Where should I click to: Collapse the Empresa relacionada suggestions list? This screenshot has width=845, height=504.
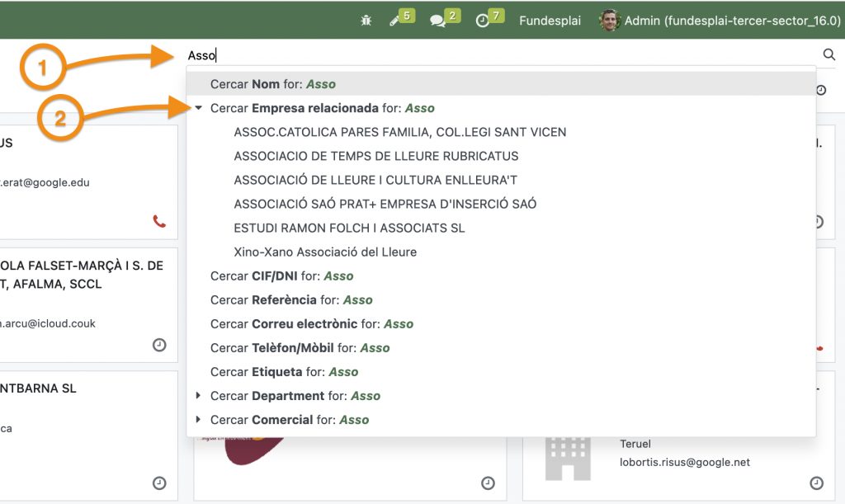(198, 108)
